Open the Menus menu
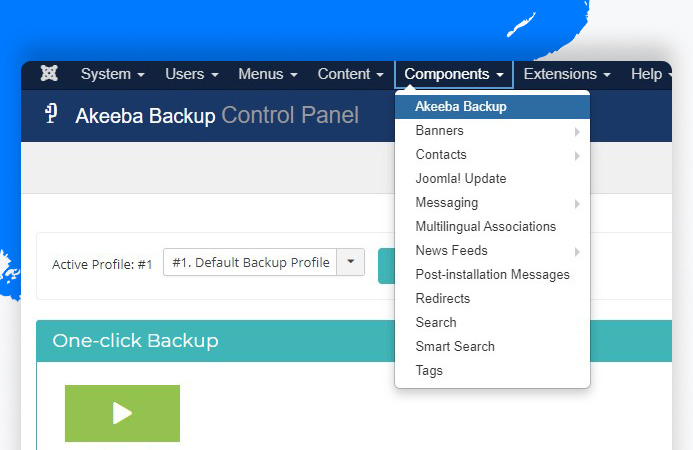This screenshot has height=450, width=693. tap(267, 74)
